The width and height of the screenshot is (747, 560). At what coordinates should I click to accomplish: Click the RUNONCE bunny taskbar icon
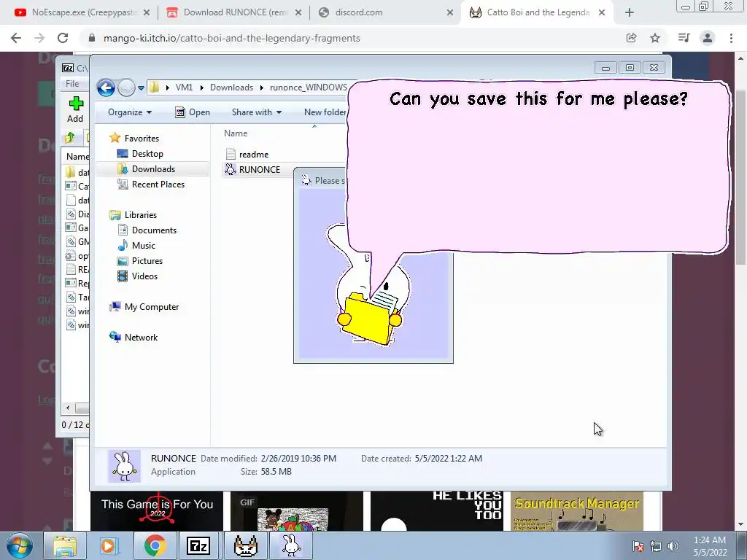(x=291, y=545)
